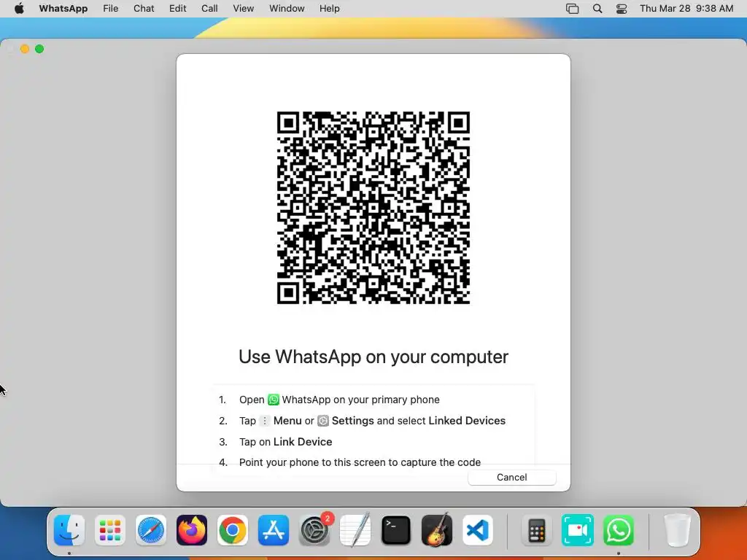Image resolution: width=747 pixels, height=560 pixels.
Task: Click the 'Linked Devices' text in step 2
Action: [x=467, y=421]
